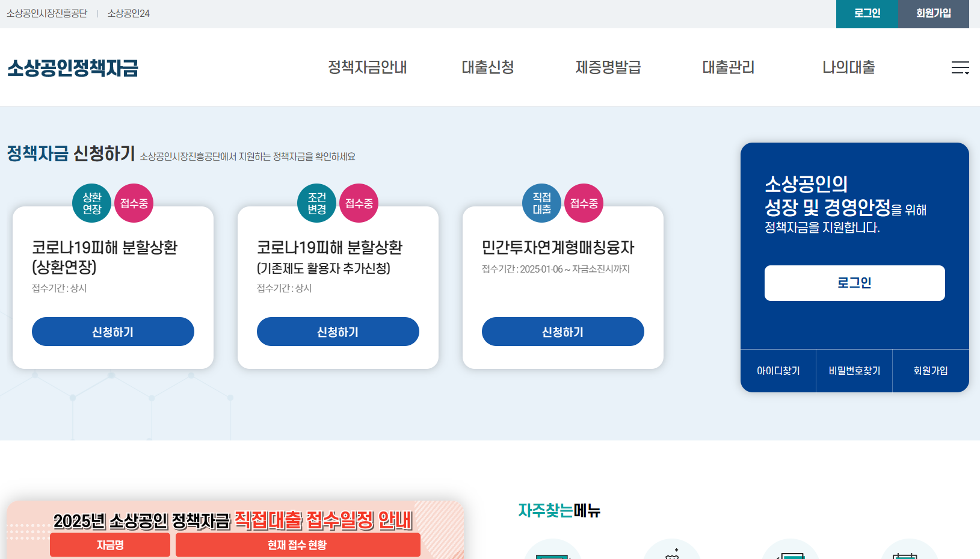Click 접수중 badge on 직접대출 card
This screenshot has width=980, height=559.
pos(584,203)
